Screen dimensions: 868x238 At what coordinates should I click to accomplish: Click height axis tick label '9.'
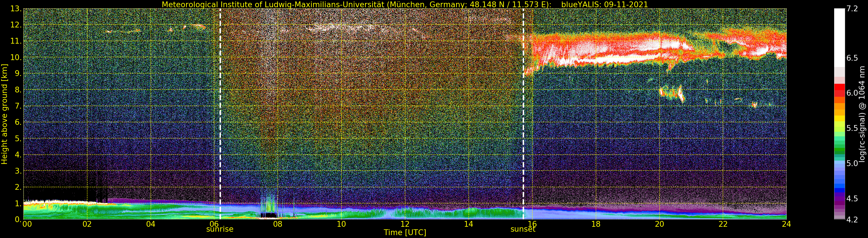pos(18,73)
